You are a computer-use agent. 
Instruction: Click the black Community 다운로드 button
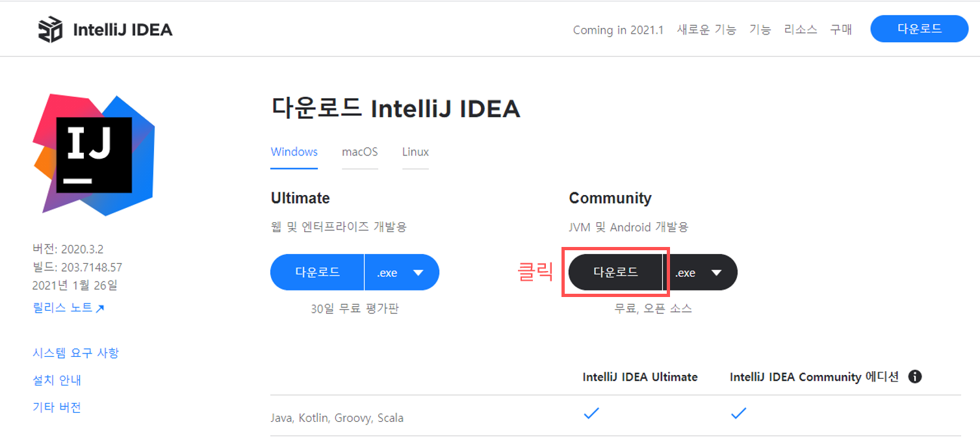coord(615,272)
